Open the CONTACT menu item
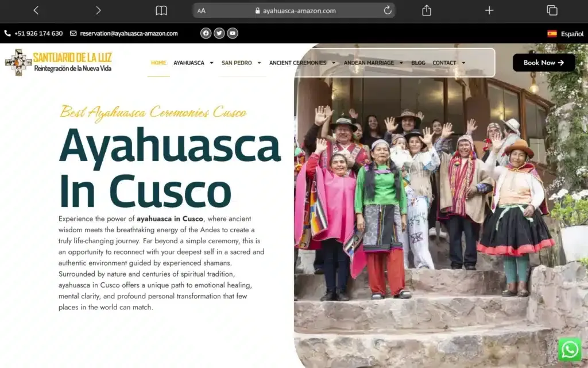 click(x=444, y=63)
